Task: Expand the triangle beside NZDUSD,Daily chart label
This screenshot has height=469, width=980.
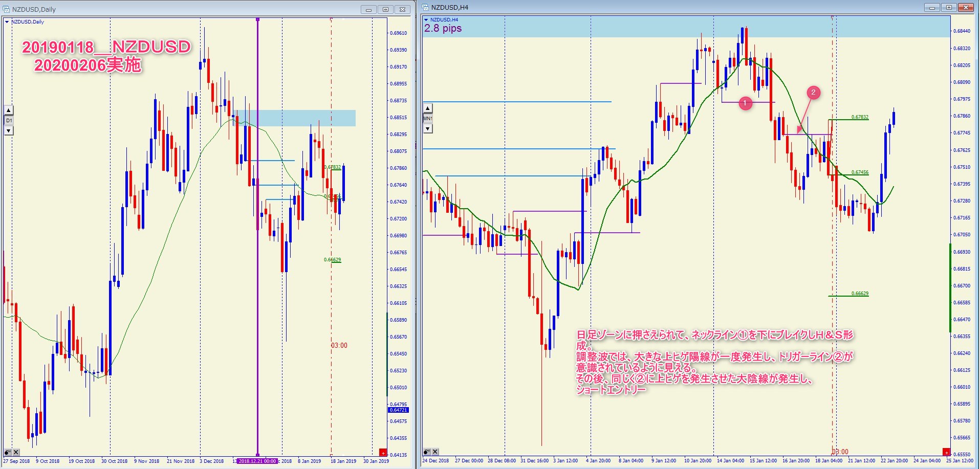Action: click(7, 22)
